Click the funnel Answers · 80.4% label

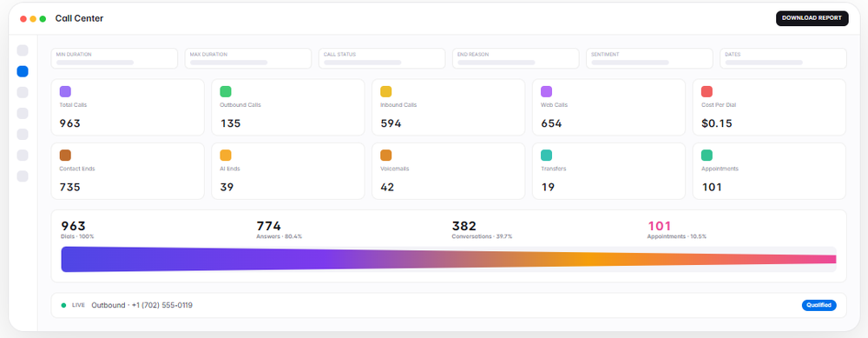pos(279,236)
